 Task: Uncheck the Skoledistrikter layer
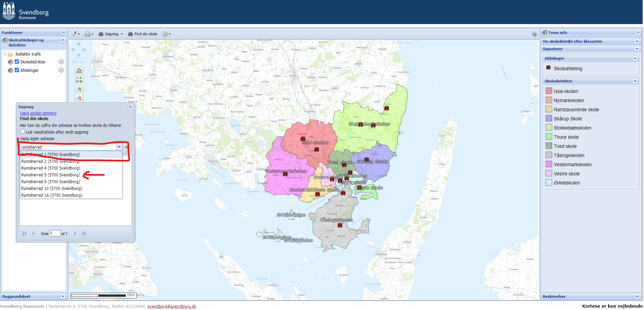[x=17, y=62]
